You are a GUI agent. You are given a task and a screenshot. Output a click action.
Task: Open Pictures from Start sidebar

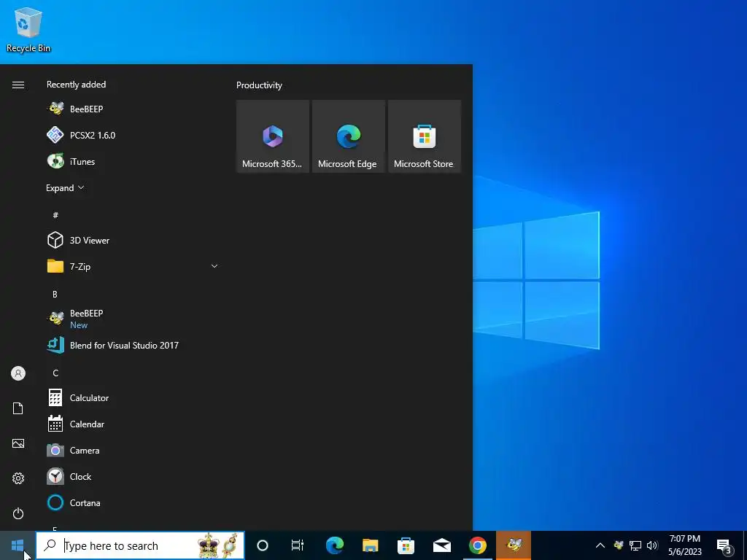(x=18, y=443)
